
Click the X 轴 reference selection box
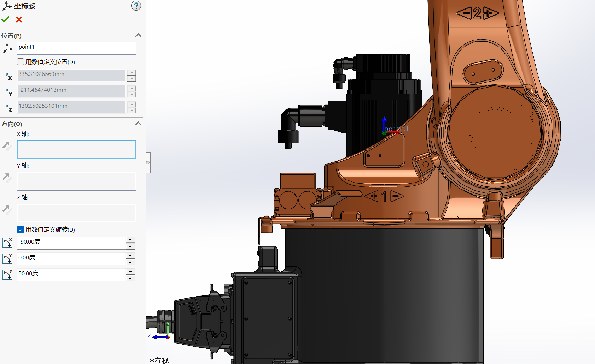(76, 149)
